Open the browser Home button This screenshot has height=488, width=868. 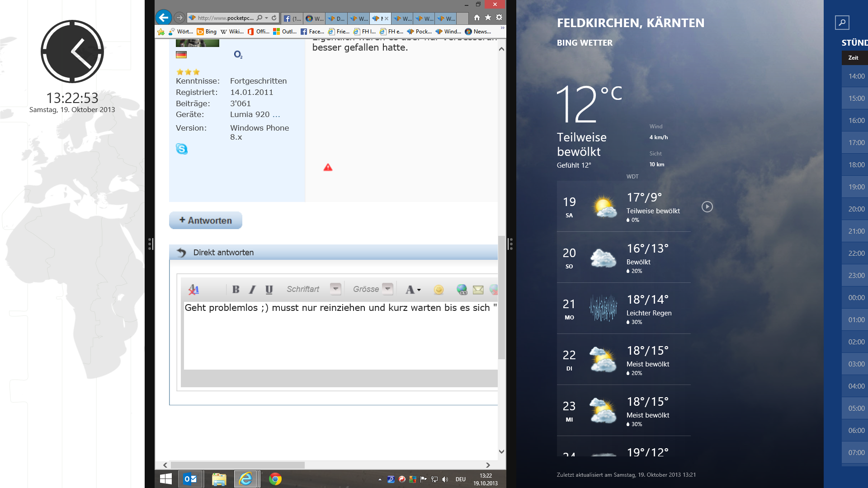coord(477,18)
